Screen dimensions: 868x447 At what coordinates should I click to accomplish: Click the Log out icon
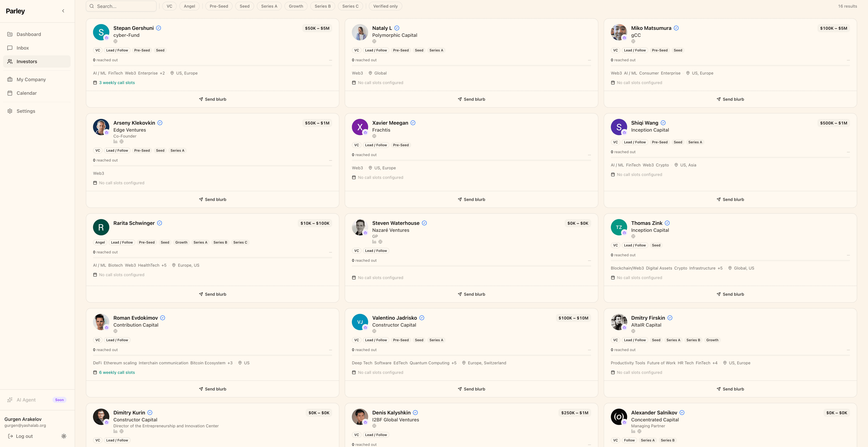coord(10,436)
